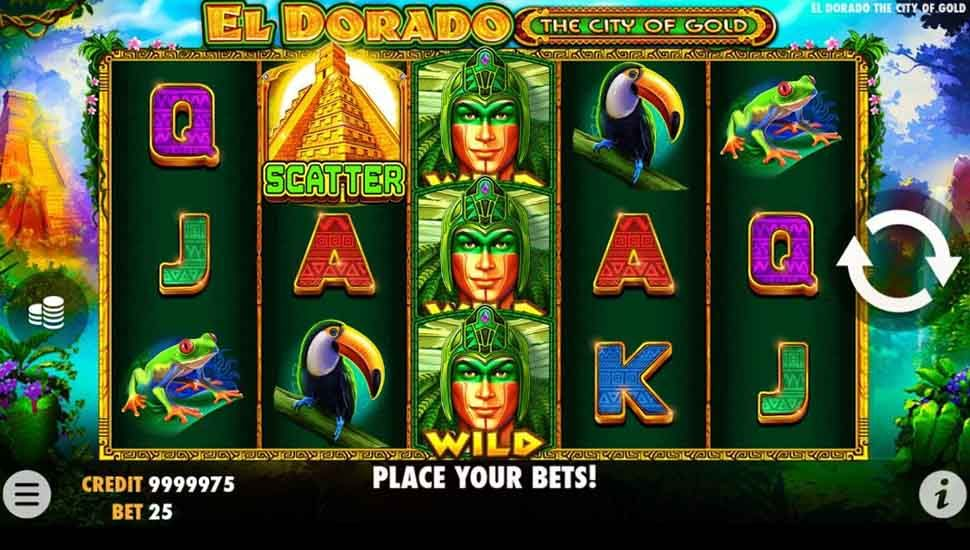Click the purple Q on fifth reel
970x550 pixels.
click(783, 253)
